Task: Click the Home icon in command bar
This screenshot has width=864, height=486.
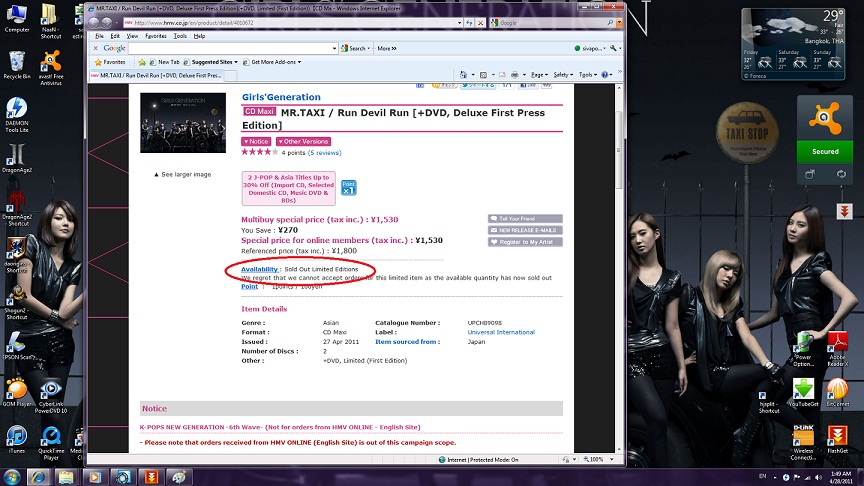Action: (x=463, y=74)
